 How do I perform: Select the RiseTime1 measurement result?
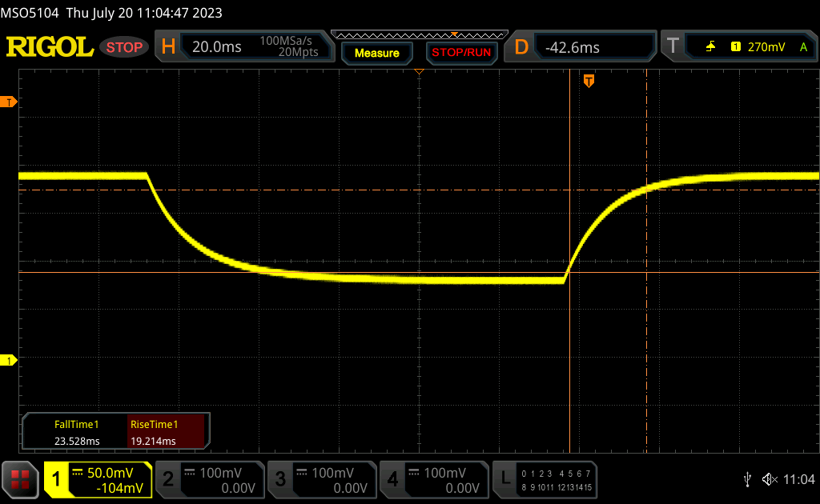[167, 433]
